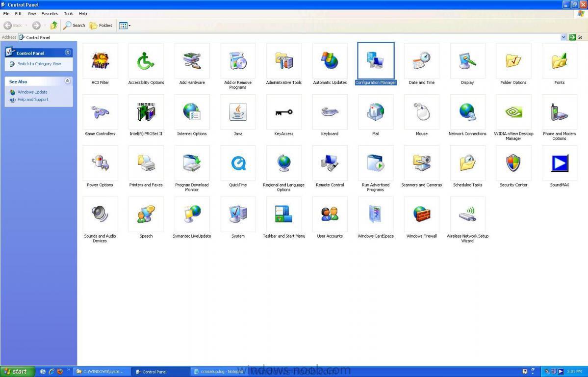Open Add or Remove Programs
The height and width of the screenshot is (377, 588).
238,61
